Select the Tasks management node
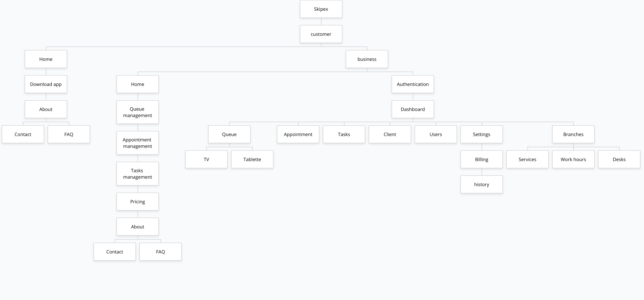 137,174
